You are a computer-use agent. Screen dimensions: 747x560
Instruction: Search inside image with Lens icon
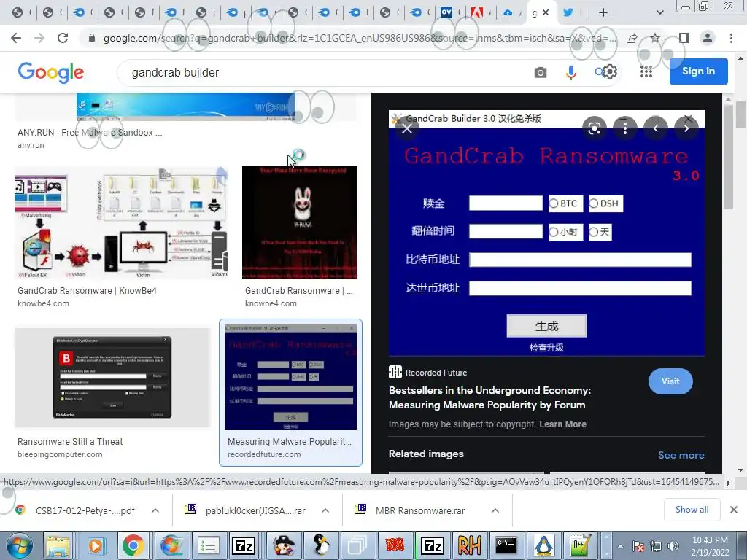click(x=594, y=128)
